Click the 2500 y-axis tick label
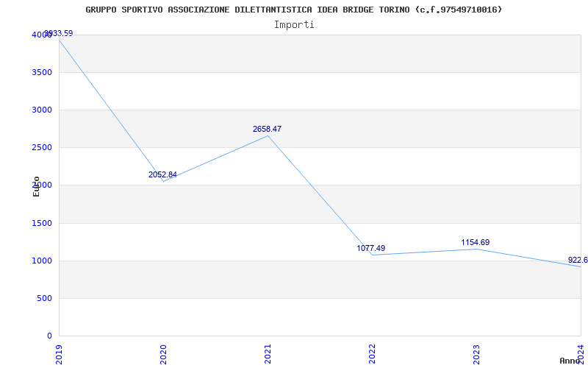The height and width of the screenshot is (368, 588). point(40,148)
